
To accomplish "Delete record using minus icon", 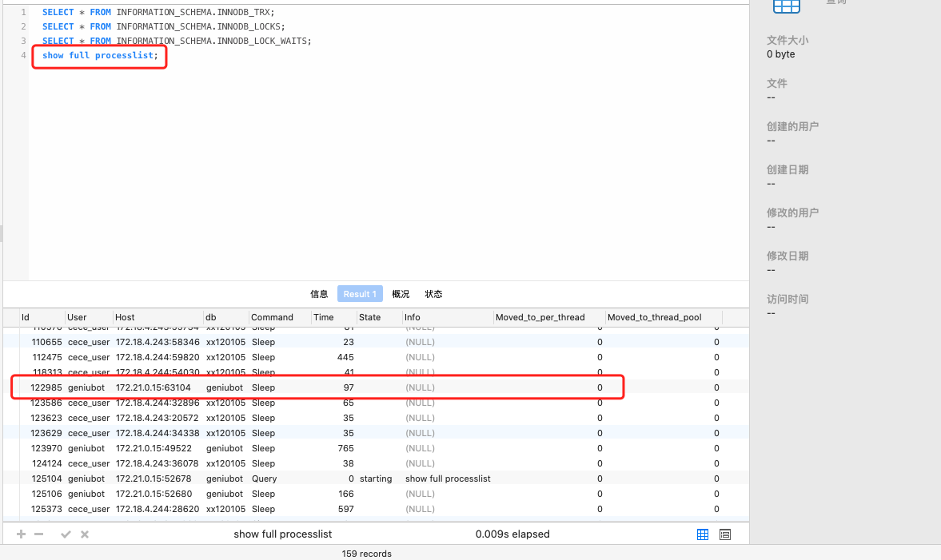I will point(39,534).
